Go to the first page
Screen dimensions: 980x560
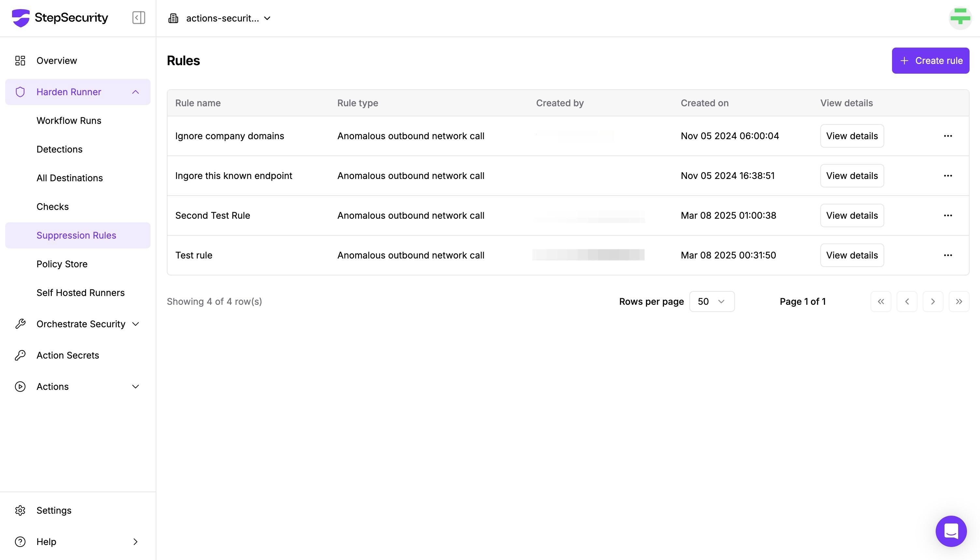point(880,302)
